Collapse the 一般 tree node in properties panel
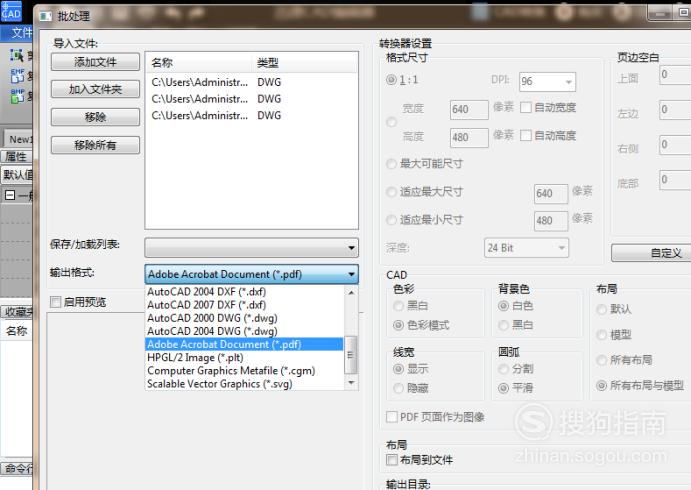 click(x=10, y=195)
